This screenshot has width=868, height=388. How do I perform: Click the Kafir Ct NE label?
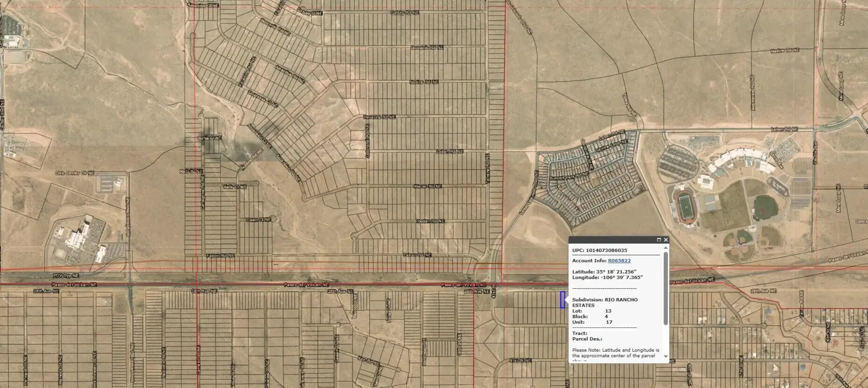(235, 187)
